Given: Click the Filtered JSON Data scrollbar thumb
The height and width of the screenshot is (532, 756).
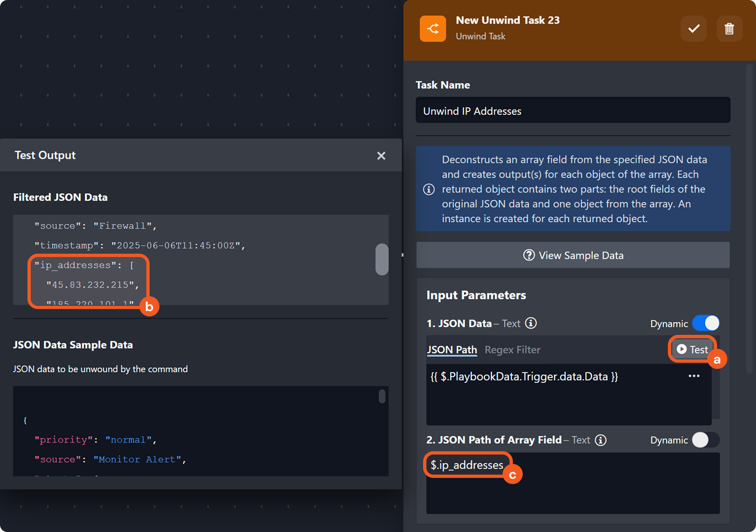Looking at the screenshot, I should [382, 259].
